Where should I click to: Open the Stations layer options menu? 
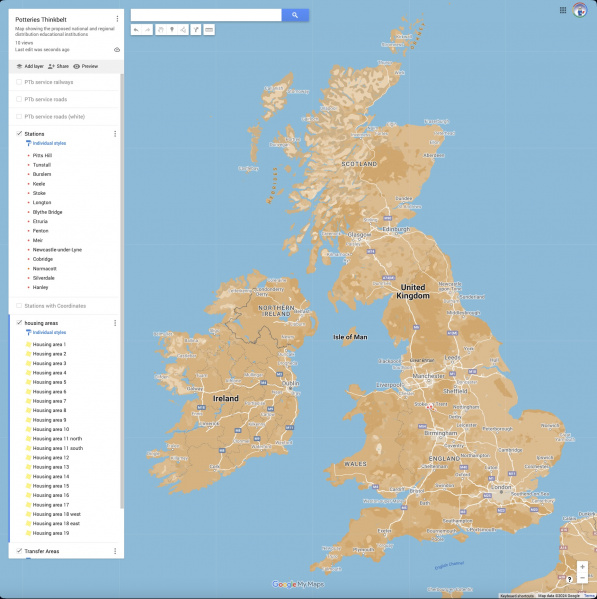(115, 134)
